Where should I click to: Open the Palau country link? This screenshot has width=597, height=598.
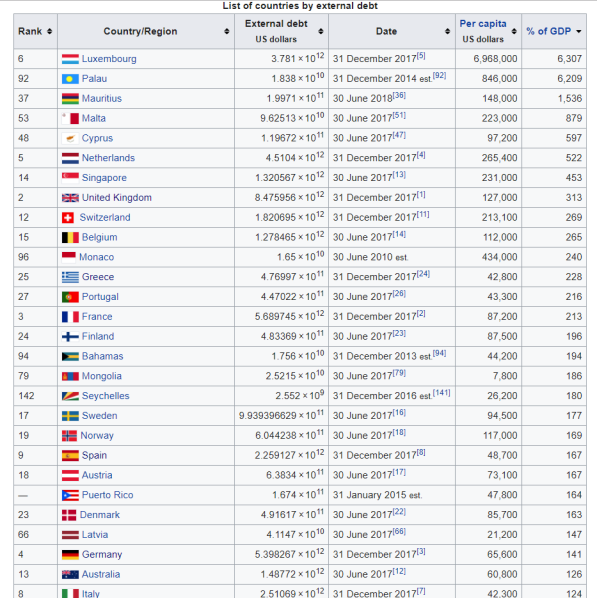coord(94,79)
